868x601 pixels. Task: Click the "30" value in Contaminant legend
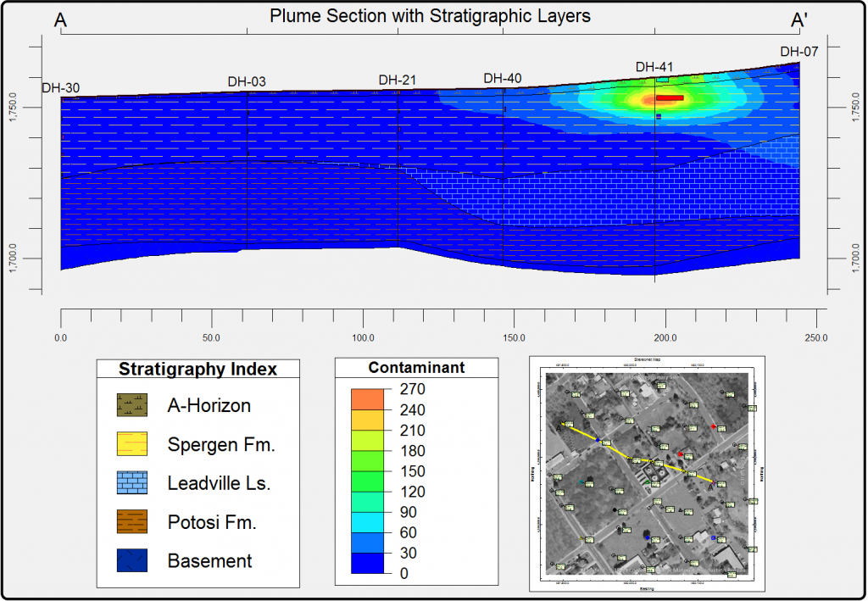[408, 553]
